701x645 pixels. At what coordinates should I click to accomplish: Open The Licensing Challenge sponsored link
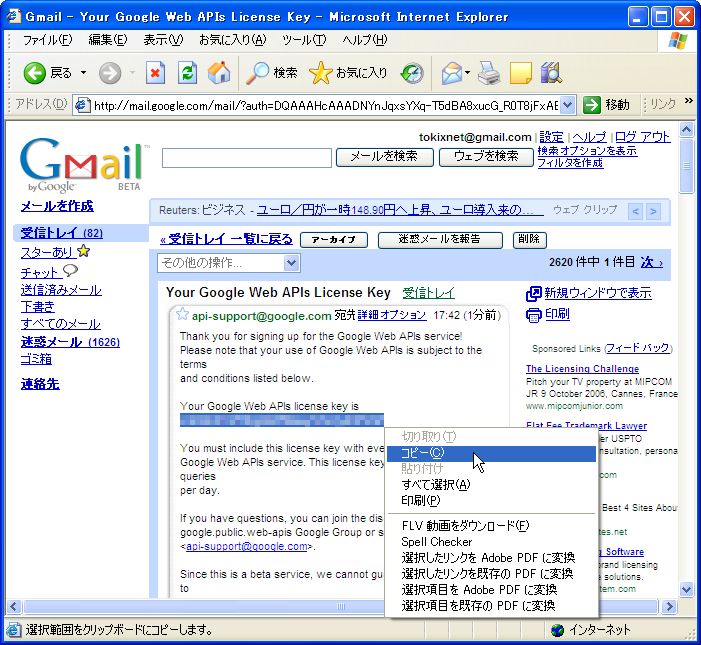(x=582, y=369)
